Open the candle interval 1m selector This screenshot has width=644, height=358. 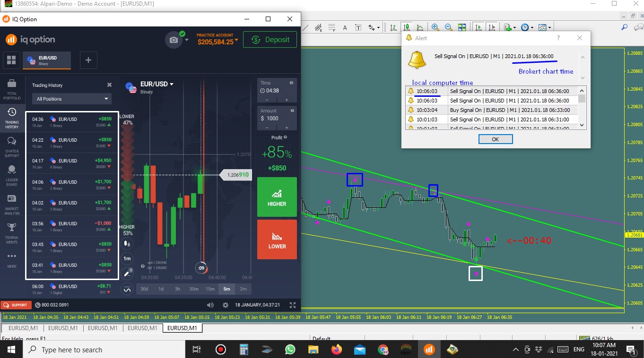pyautogui.click(x=127, y=258)
